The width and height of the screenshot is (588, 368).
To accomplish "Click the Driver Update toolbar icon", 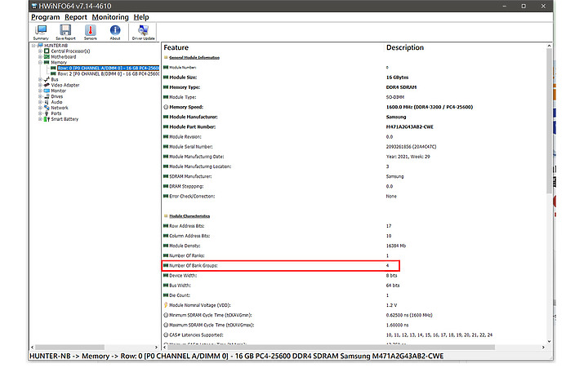I will pos(143,32).
